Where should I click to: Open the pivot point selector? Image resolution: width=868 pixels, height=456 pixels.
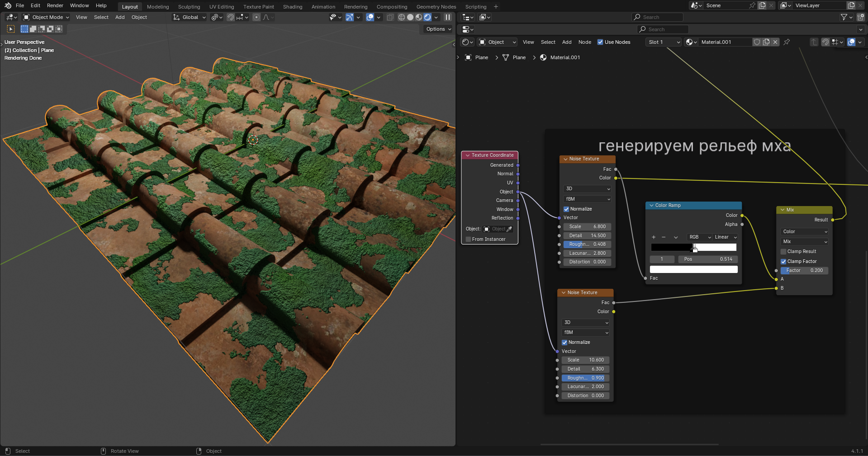point(217,17)
